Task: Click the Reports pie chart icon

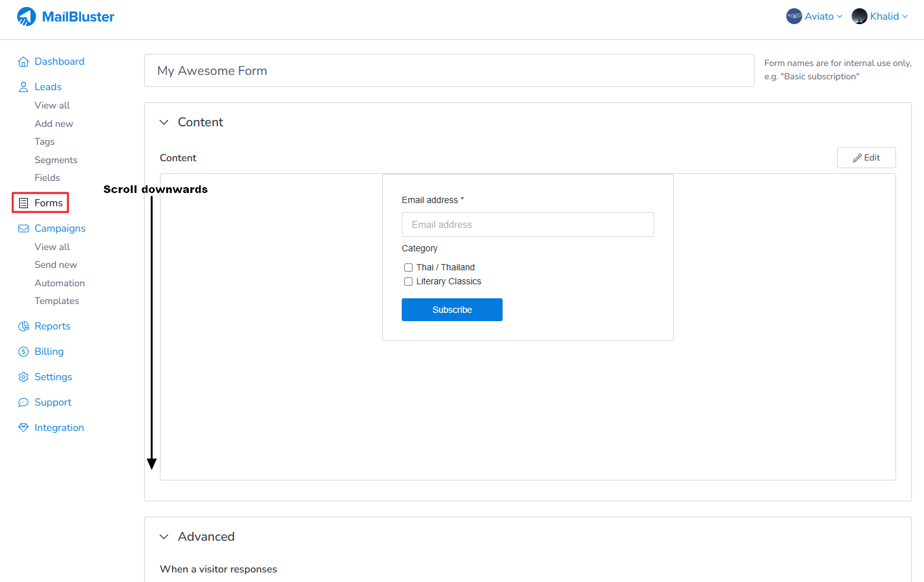Action: point(23,326)
